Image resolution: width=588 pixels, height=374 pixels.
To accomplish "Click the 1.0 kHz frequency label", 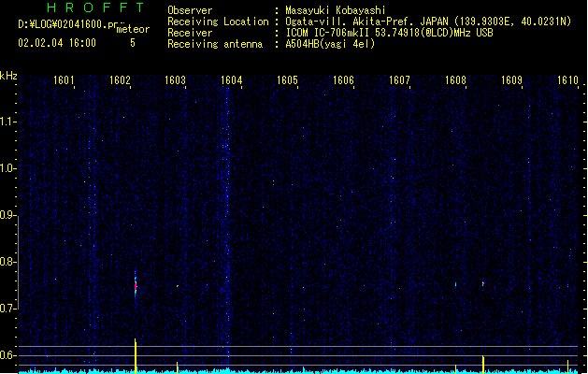I will point(8,168).
